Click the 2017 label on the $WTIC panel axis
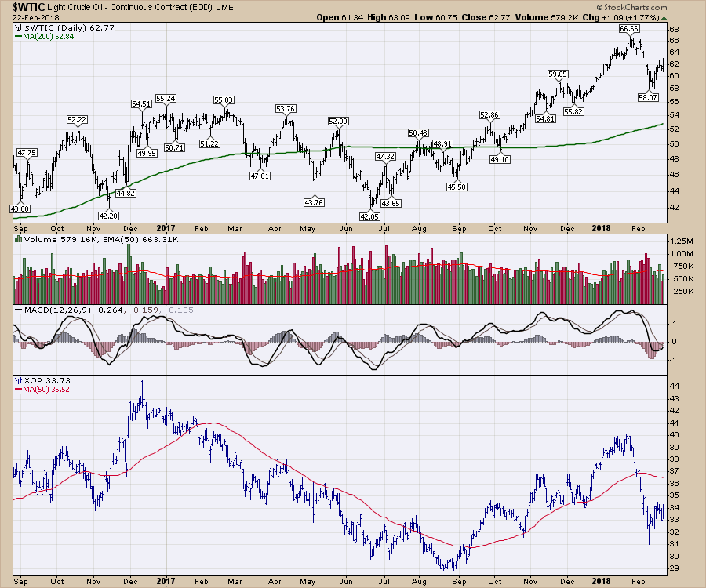 point(166,228)
